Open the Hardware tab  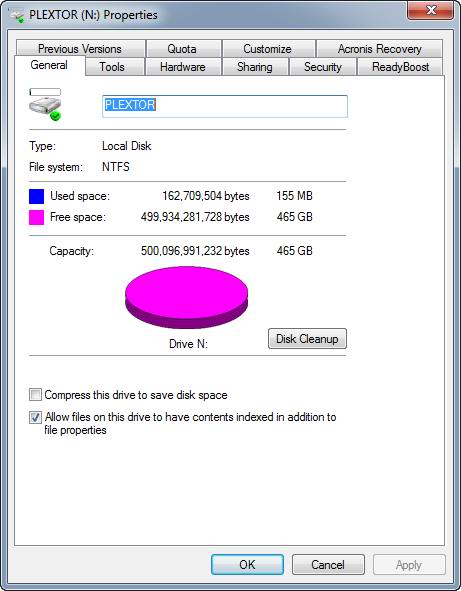183,67
